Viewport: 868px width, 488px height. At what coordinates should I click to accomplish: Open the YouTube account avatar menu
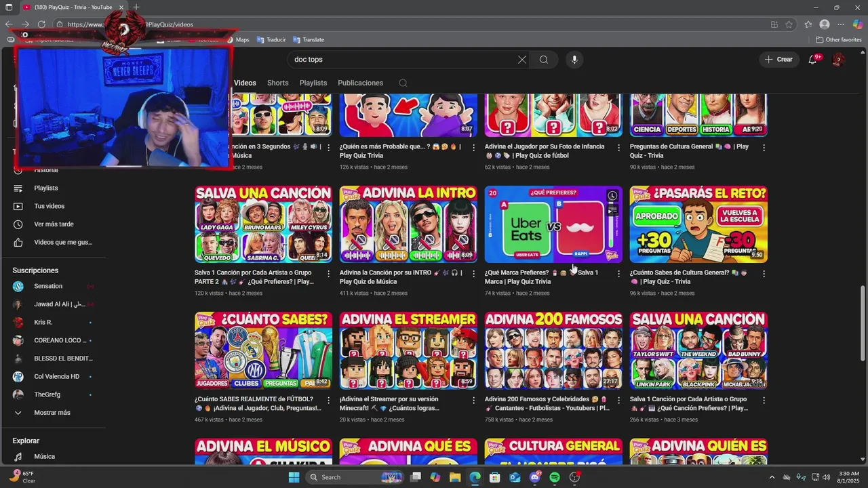pyautogui.click(x=838, y=60)
